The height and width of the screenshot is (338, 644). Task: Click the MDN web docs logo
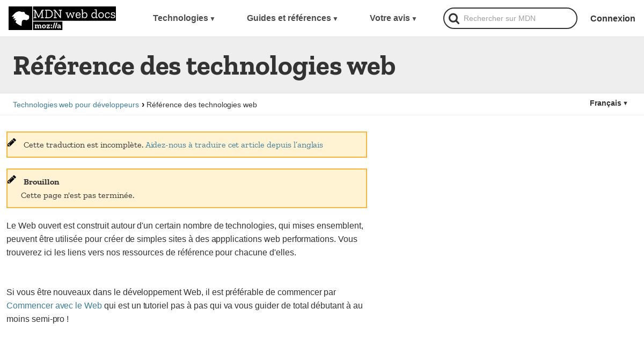[62, 18]
